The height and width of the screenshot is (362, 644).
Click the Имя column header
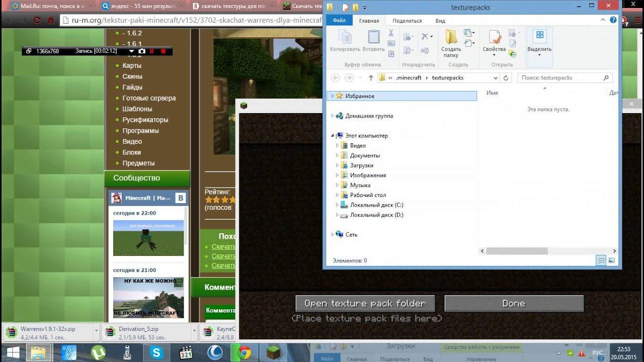pos(492,93)
